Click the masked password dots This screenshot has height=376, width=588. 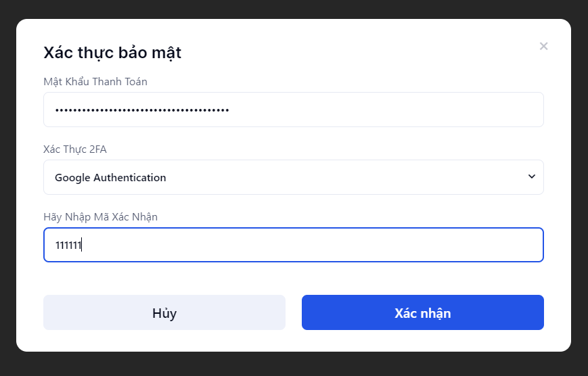click(x=142, y=110)
